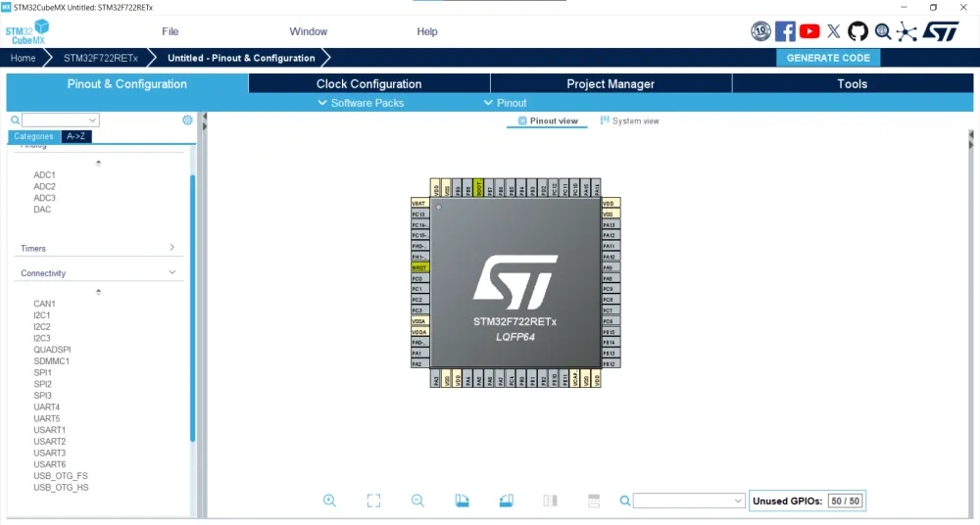The width and height of the screenshot is (980, 525).
Task: Zoom in on the pinout view
Action: (x=329, y=501)
